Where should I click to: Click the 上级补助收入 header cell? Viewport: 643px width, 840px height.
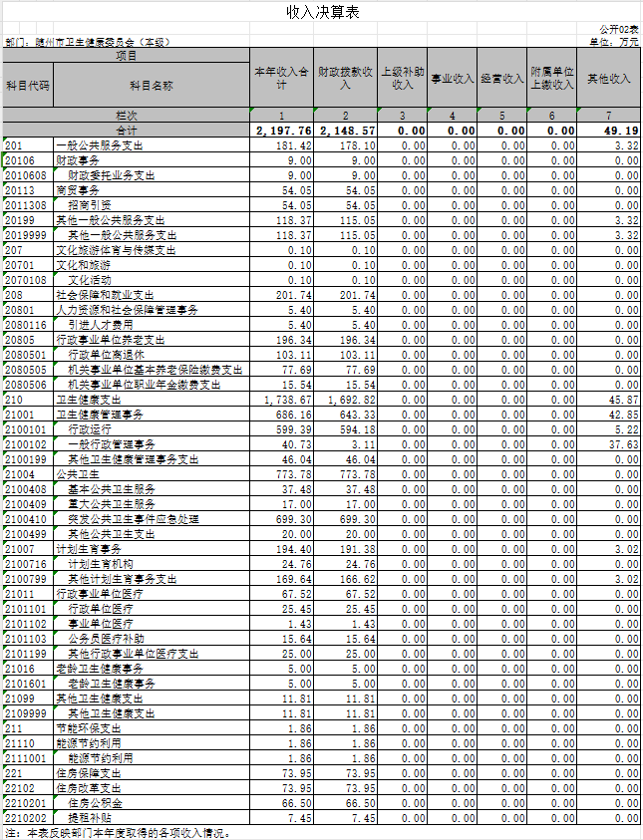pyautogui.click(x=402, y=80)
